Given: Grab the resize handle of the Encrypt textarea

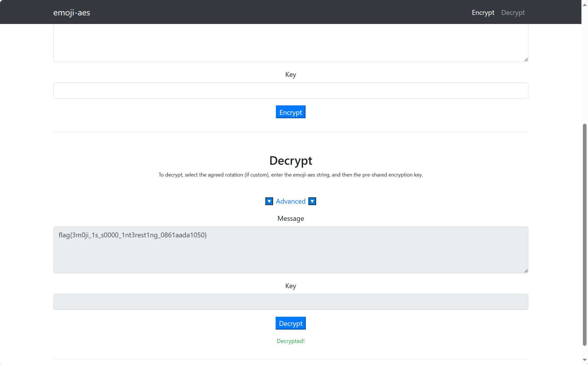Looking at the screenshot, I should pyautogui.click(x=526, y=59).
